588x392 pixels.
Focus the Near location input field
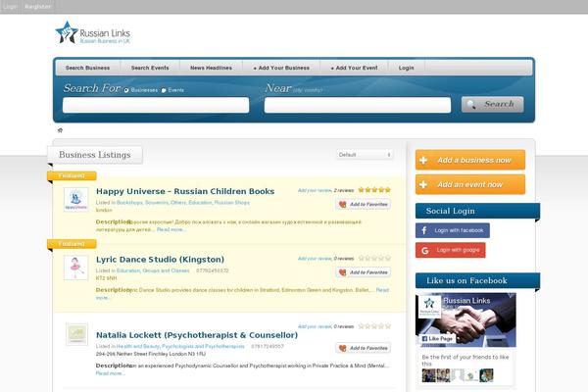point(358,105)
